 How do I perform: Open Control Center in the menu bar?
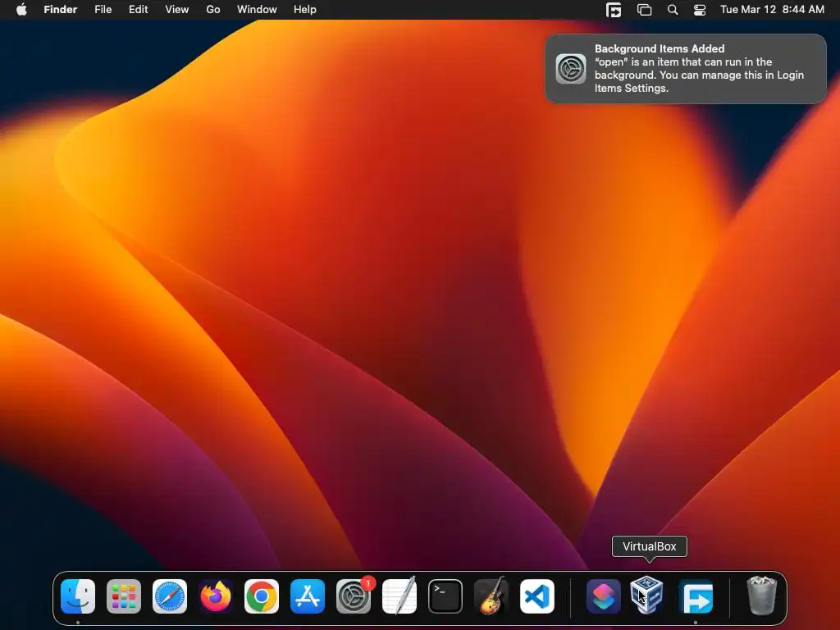tap(700, 10)
